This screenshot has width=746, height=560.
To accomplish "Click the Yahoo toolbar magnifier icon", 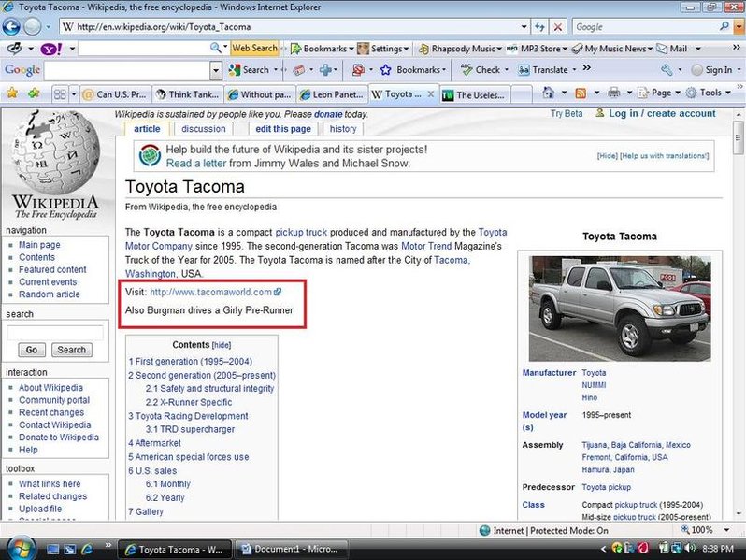I will [216, 48].
